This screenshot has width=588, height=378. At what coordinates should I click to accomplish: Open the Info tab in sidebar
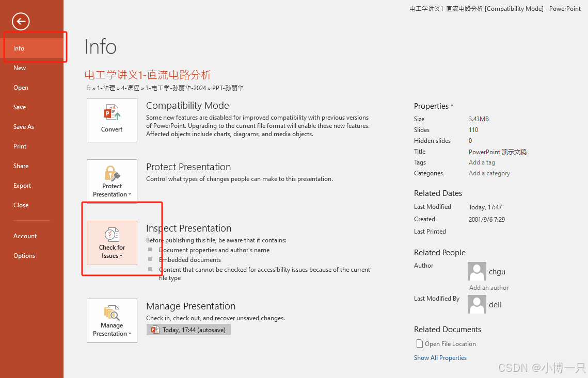point(32,48)
